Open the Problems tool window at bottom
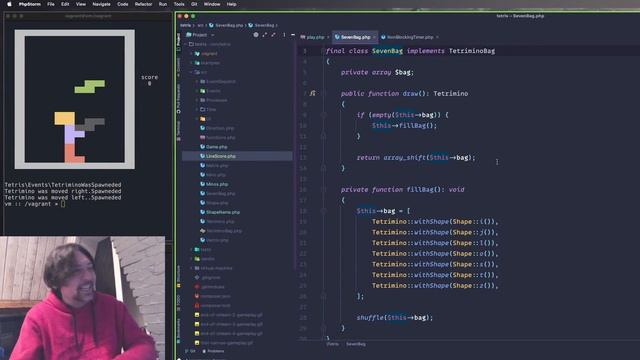The width and height of the screenshot is (640, 360). pyautogui.click(x=213, y=351)
